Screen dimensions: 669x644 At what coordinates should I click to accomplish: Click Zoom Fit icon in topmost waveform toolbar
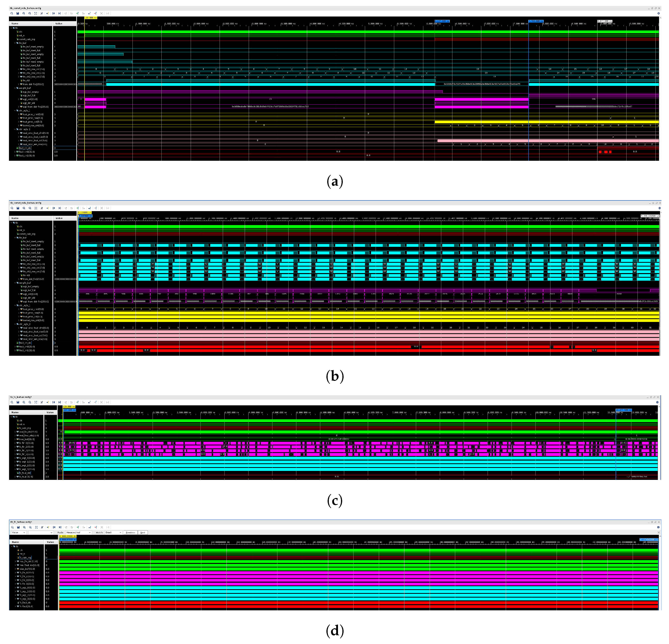pos(35,13)
